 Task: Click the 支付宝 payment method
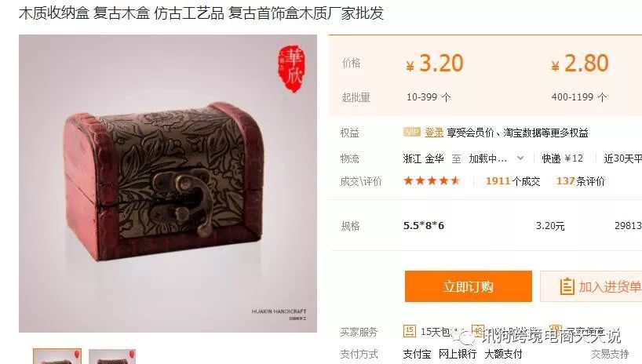click(x=417, y=354)
